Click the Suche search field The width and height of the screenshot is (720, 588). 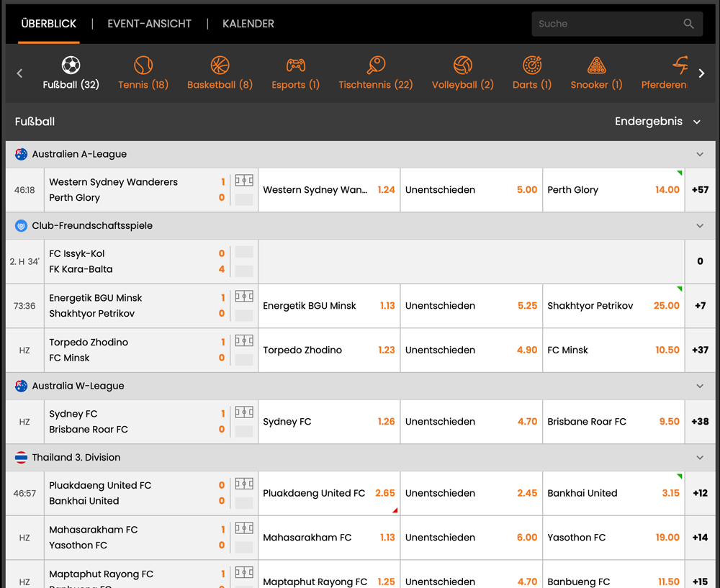tap(617, 24)
